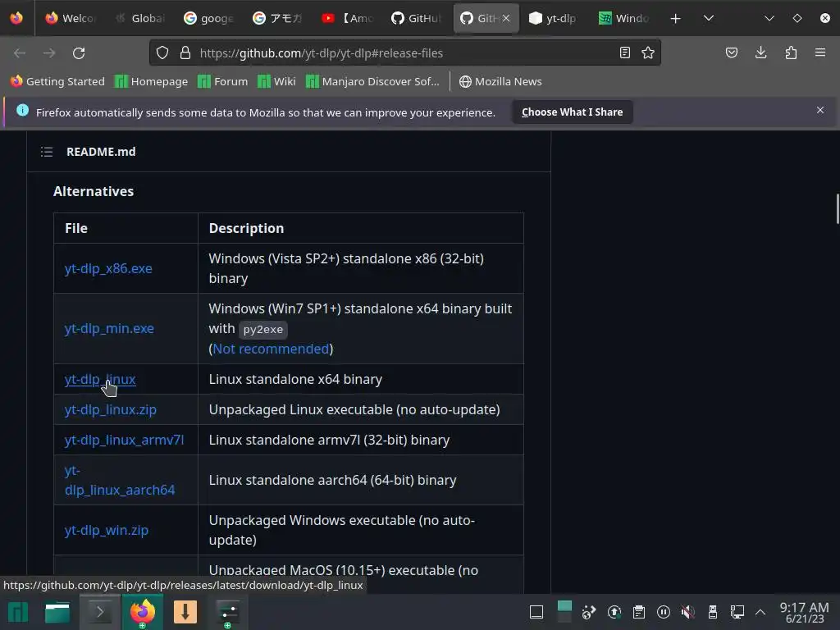Click Firefox taskbar icon
The height and width of the screenshot is (630, 840).
143,612
